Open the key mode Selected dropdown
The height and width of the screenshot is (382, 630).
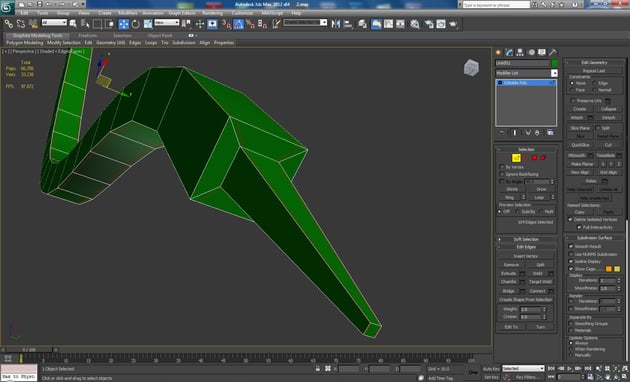[x=523, y=368]
